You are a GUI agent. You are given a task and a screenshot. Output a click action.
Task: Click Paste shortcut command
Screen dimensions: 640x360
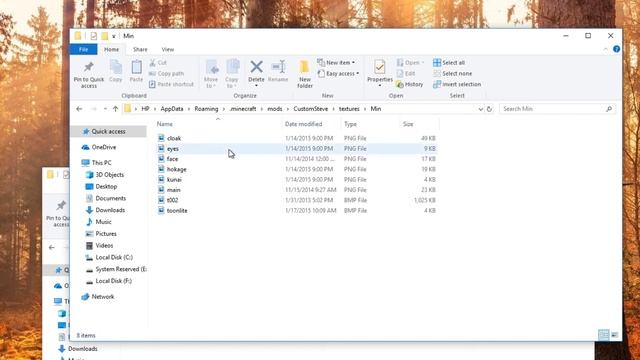171,84
